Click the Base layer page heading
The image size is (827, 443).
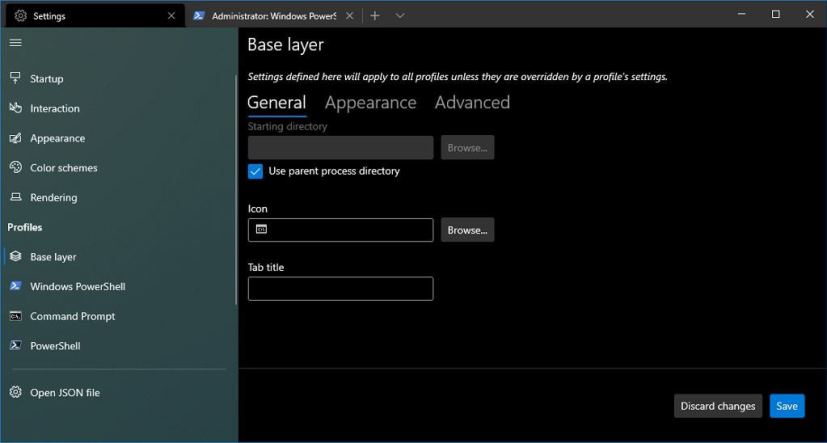(x=285, y=45)
